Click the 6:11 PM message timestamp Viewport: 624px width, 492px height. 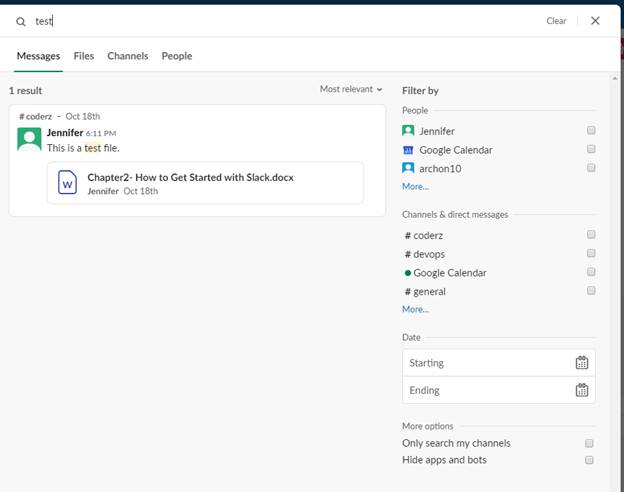101,133
